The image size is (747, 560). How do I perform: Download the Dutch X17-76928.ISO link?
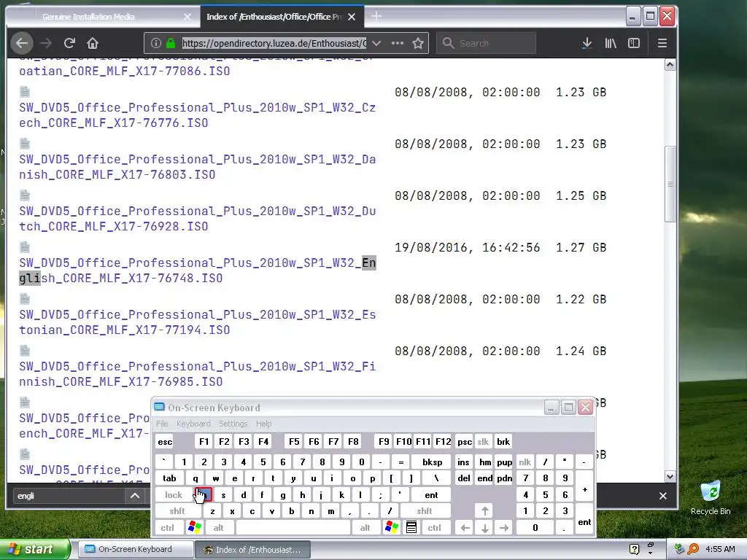(x=197, y=219)
